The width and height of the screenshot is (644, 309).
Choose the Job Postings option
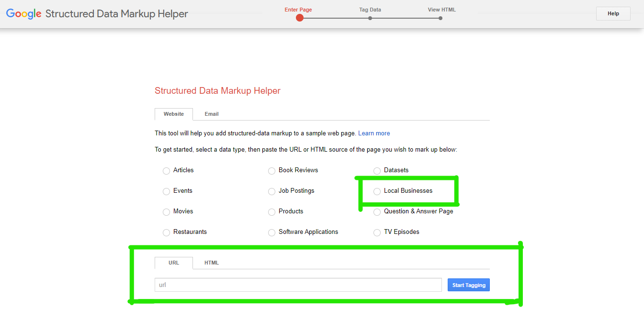click(x=272, y=191)
